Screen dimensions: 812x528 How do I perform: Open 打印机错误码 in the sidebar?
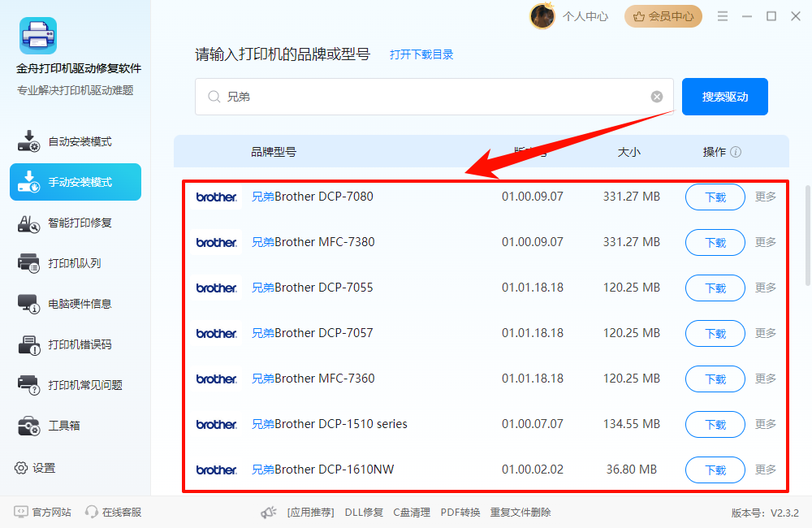tap(76, 344)
